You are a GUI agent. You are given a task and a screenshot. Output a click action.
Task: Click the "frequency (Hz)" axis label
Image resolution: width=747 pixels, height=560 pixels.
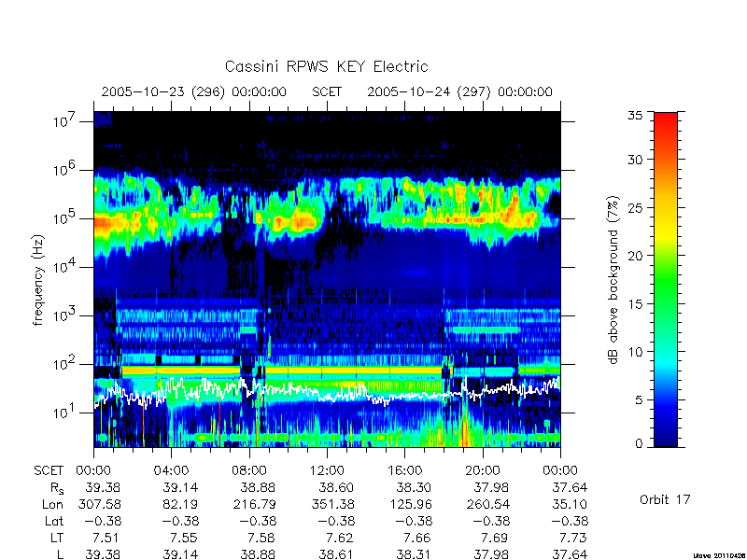38,281
